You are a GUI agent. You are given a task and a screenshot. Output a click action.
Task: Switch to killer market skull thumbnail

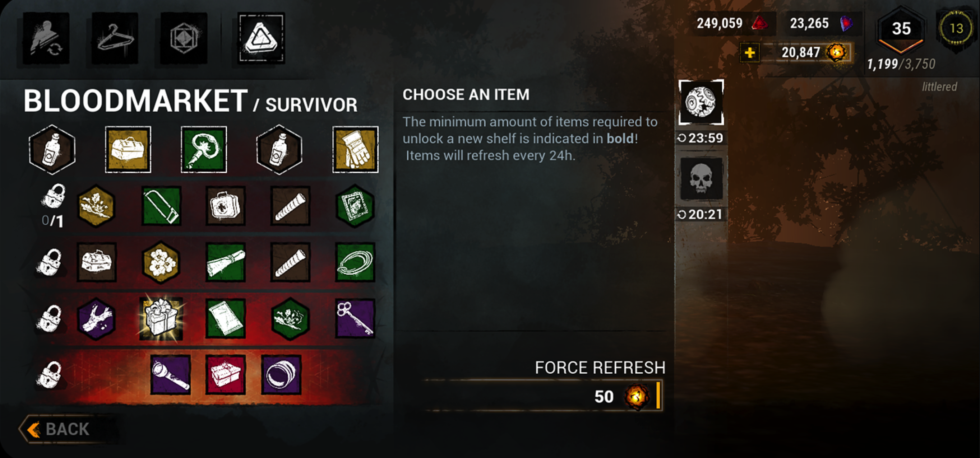click(701, 179)
